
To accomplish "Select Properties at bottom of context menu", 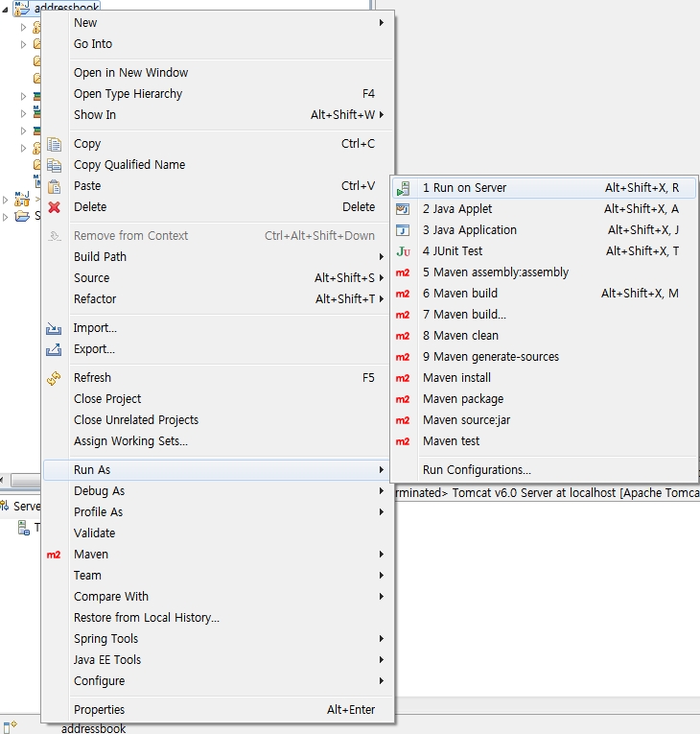I will 99,710.
